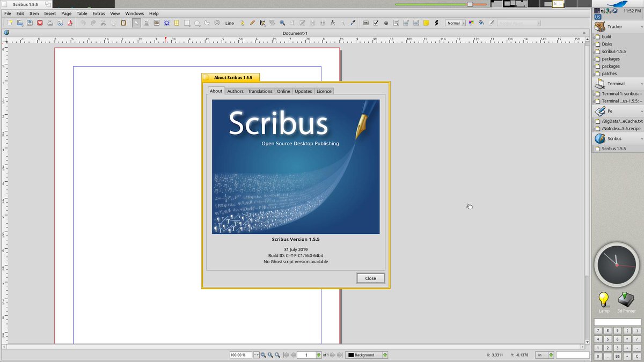Image resolution: width=644 pixels, height=362 pixels.
Task: Show the Licence tab
Action: (x=324, y=91)
